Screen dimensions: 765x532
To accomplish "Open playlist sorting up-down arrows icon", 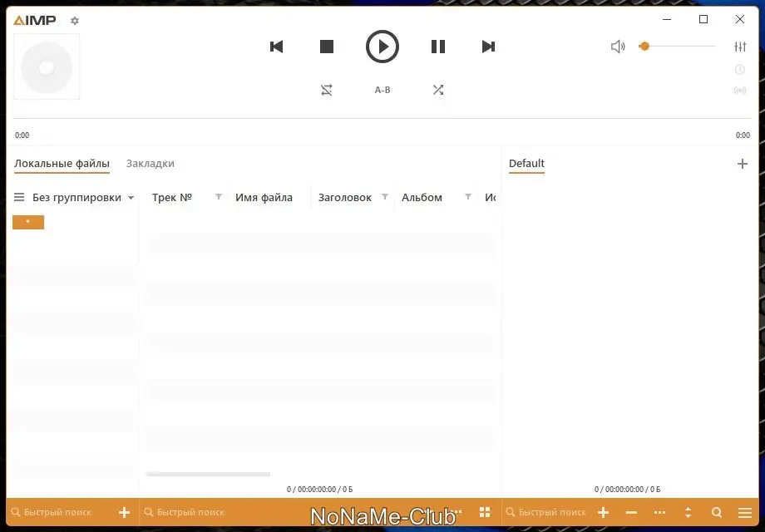I will pyautogui.click(x=688, y=513).
